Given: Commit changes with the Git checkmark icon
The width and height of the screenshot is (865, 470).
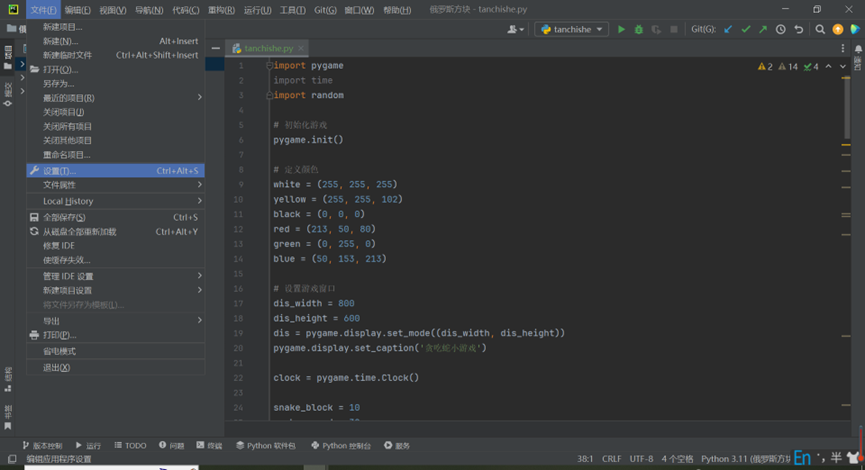Looking at the screenshot, I should click(746, 30).
